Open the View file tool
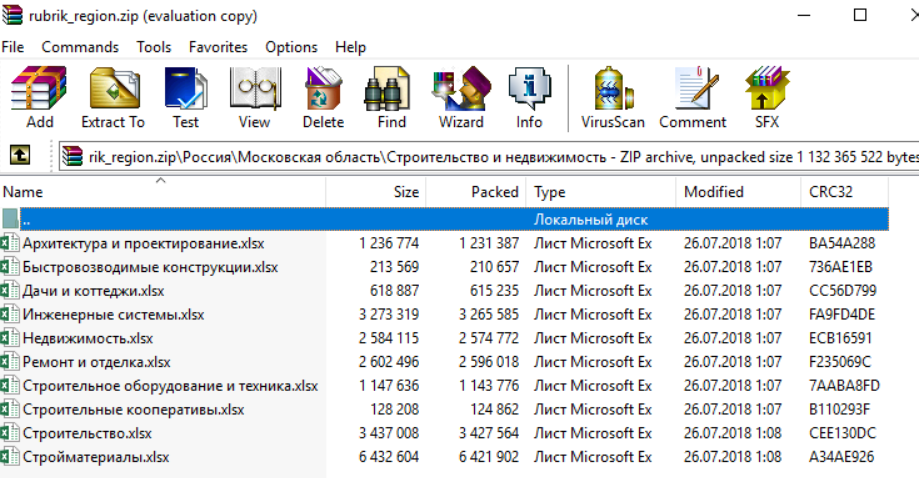This screenshot has width=919, height=478. 254,98
